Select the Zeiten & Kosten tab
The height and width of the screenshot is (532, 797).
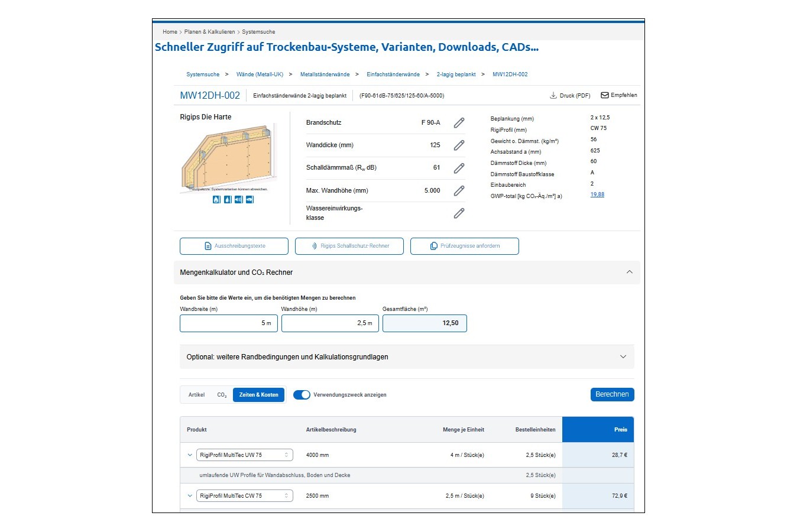[x=259, y=395]
